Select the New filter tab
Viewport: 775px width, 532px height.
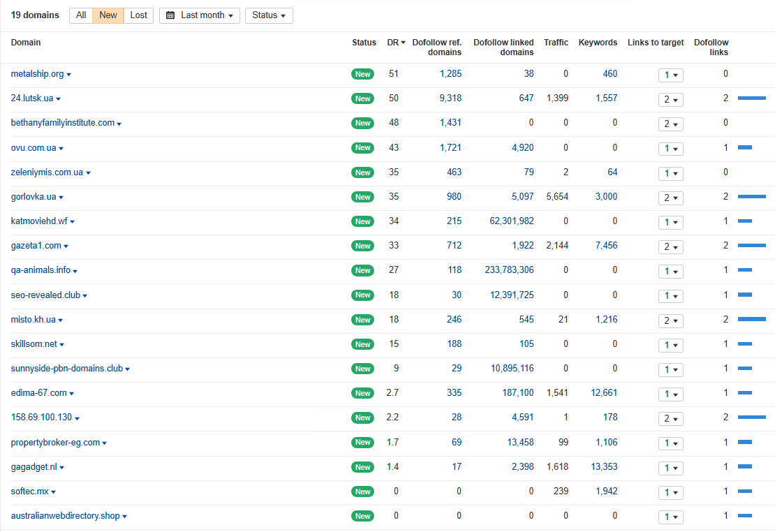pos(108,15)
